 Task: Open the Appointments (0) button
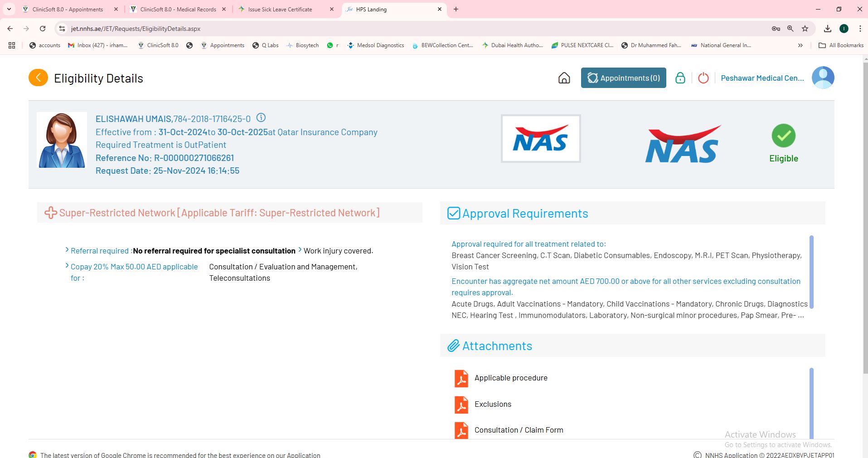coord(623,78)
